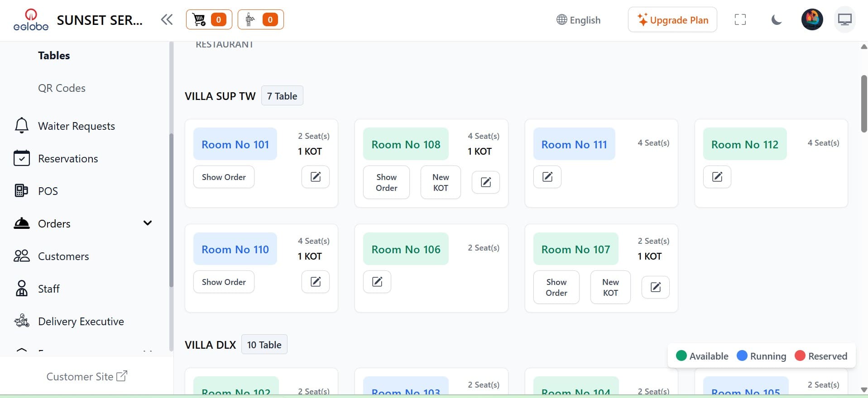The width and height of the screenshot is (868, 398).
Task: Click the main page vertical scrollbar
Action: (x=864, y=104)
